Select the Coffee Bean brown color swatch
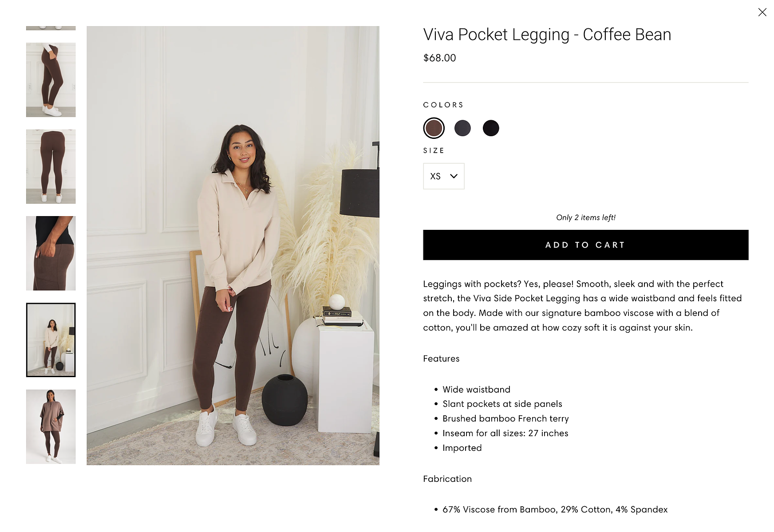The image size is (774, 532). click(434, 128)
